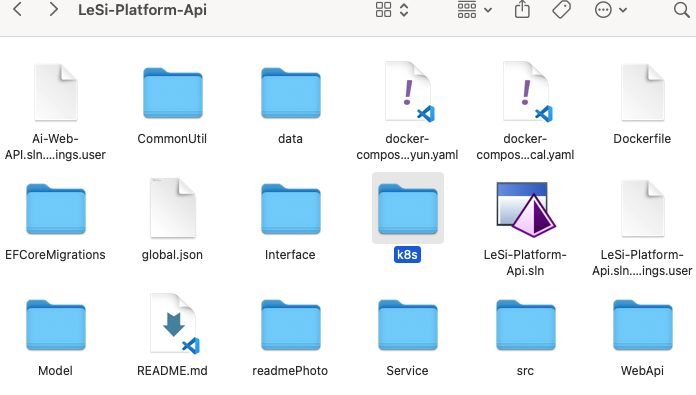Click the Interface name label

290,255
